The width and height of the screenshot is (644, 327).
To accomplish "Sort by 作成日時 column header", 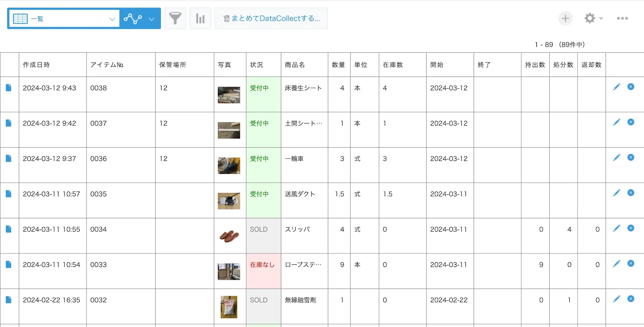I will click(36, 65).
